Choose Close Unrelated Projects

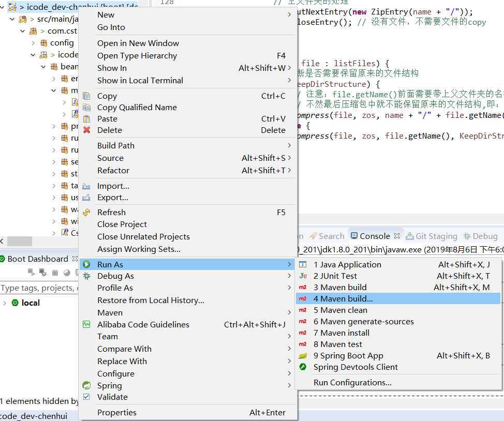(188, 236)
